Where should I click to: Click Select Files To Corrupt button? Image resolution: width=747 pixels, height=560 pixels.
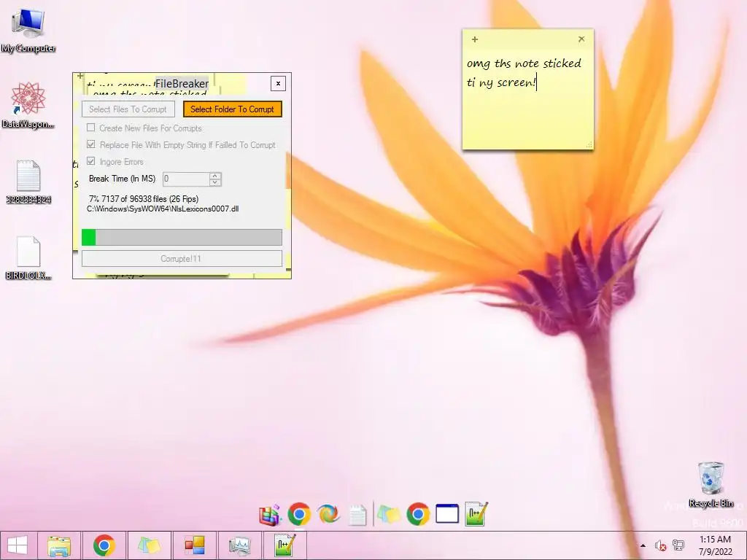click(128, 109)
